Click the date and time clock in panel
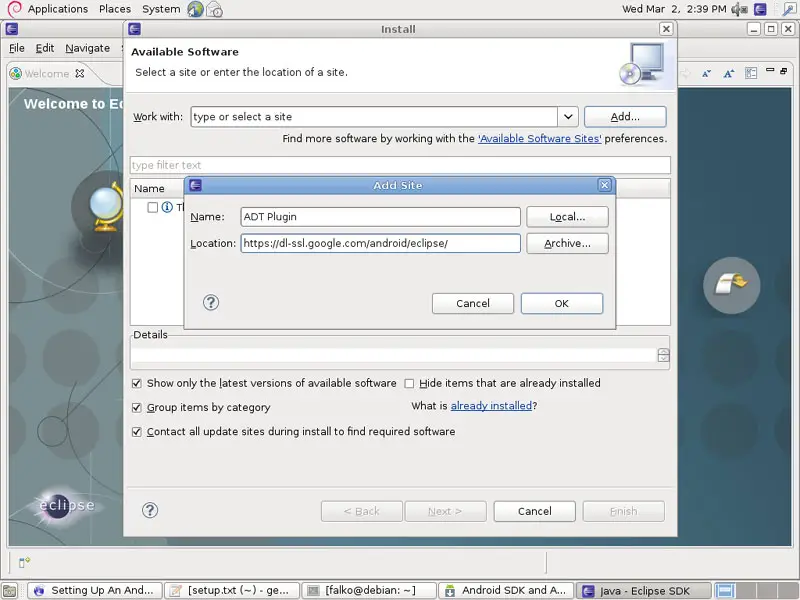The width and height of the screenshot is (800, 600). coord(673,9)
